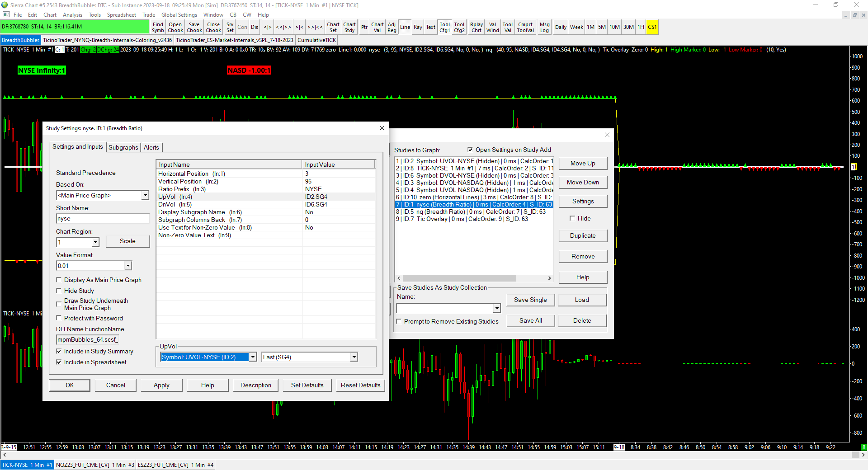Image resolution: width=868 pixels, height=470 pixels.
Task: Select the Text drawing tool
Action: [431, 27]
